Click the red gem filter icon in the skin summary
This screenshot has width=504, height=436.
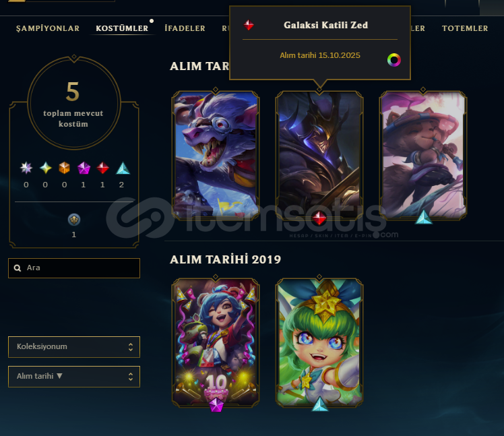tap(102, 168)
